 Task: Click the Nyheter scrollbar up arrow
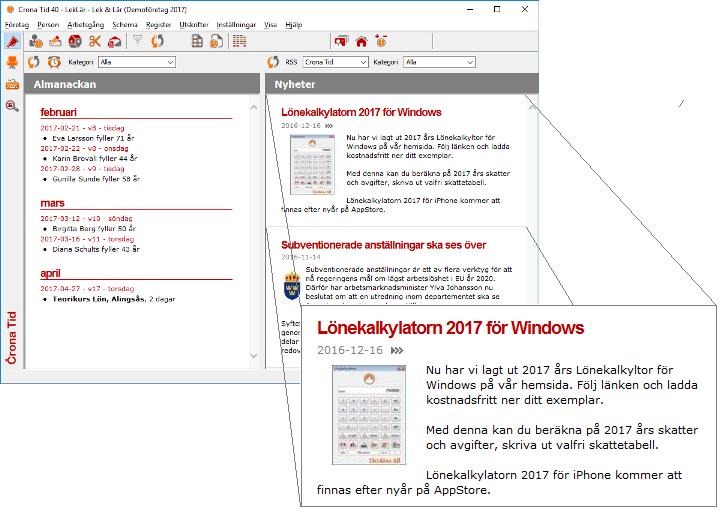coord(532,107)
